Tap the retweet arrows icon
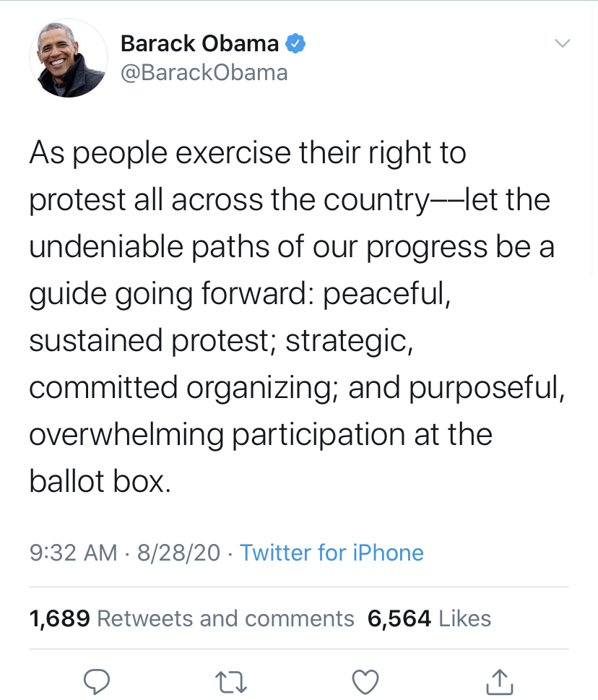Viewport: 598px width, 700px height. [x=230, y=682]
